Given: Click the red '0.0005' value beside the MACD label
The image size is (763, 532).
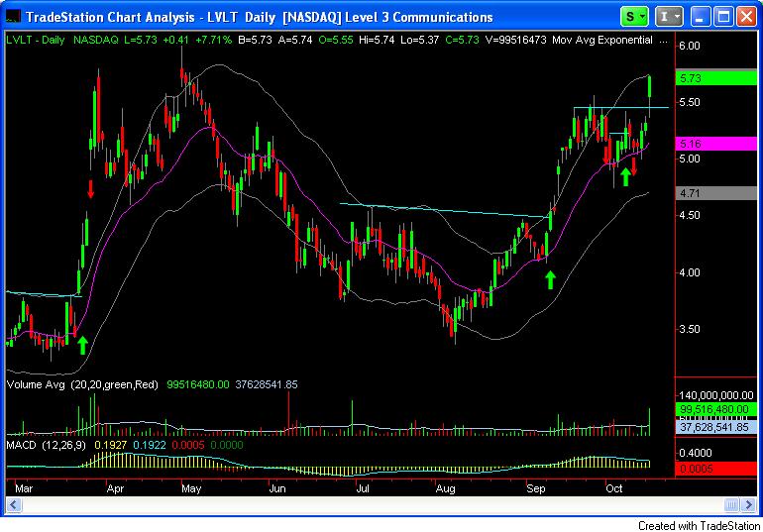Looking at the screenshot, I should pyautogui.click(x=188, y=445).
